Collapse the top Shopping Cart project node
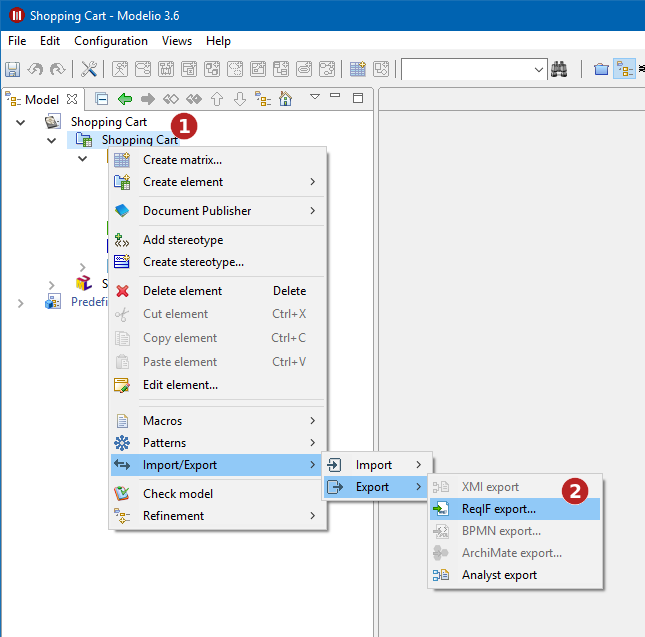 point(21,122)
